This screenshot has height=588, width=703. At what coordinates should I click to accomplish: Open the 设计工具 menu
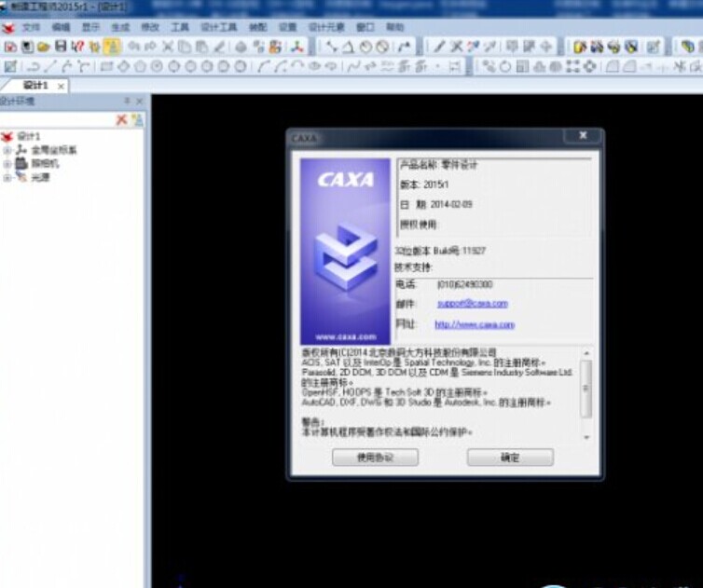click(219, 27)
